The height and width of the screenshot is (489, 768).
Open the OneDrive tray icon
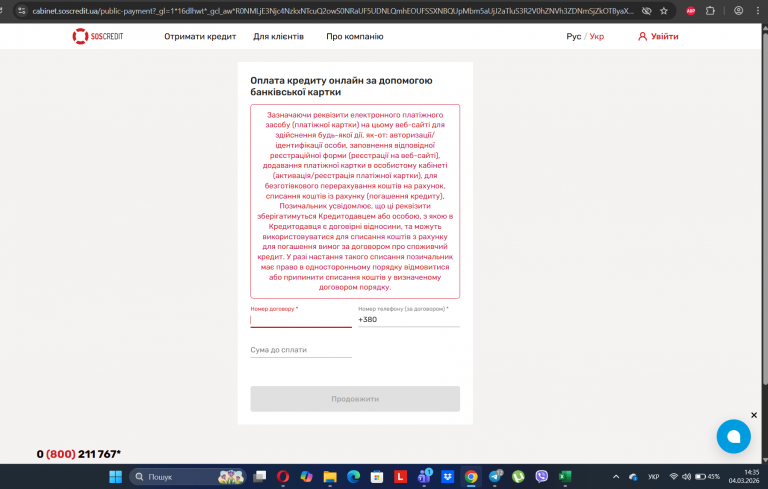point(633,477)
